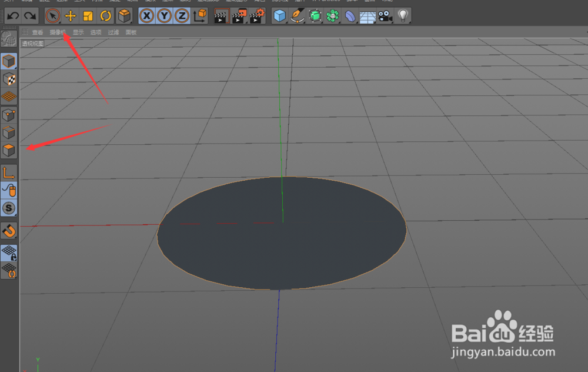Screen dimensions: 588x372
Task: Toggle Enable Axis L-shaped icon
Action: pos(9,172)
